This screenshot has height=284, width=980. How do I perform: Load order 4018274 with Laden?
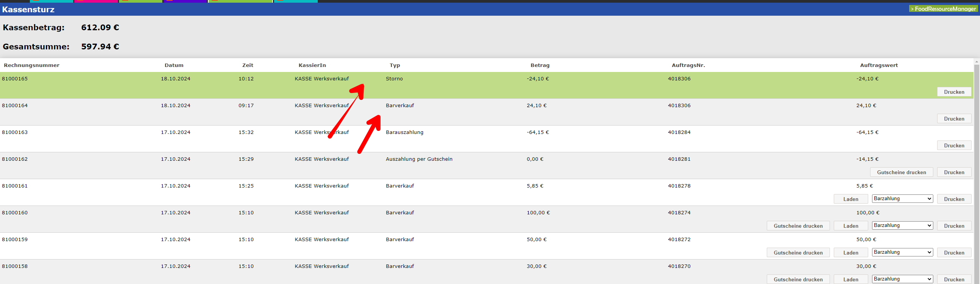coord(851,226)
